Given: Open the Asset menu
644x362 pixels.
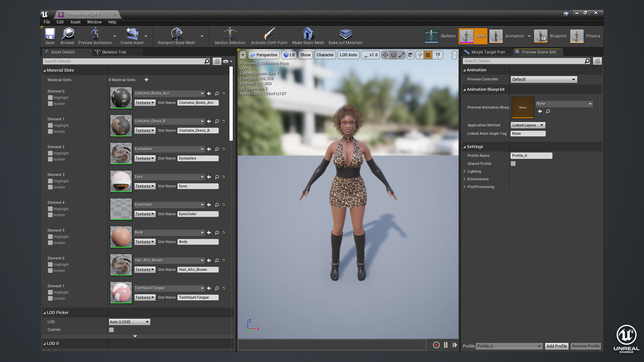Looking at the screenshot, I should 75,22.
